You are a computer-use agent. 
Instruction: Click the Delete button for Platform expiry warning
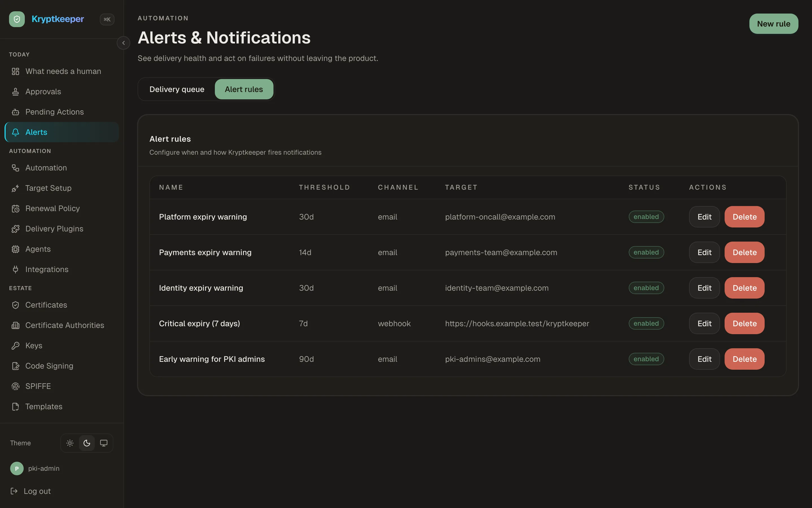pyautogui.click(x=744, y=217)
